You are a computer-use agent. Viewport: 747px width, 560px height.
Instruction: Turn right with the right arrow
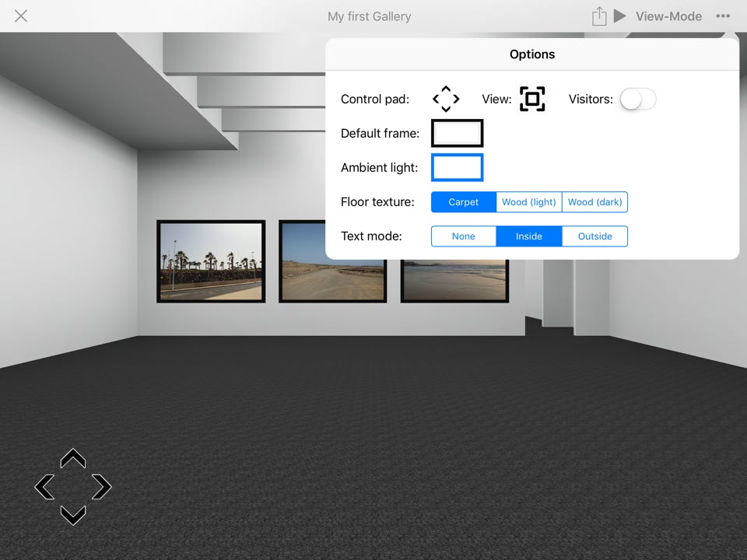tap(101, 487)
